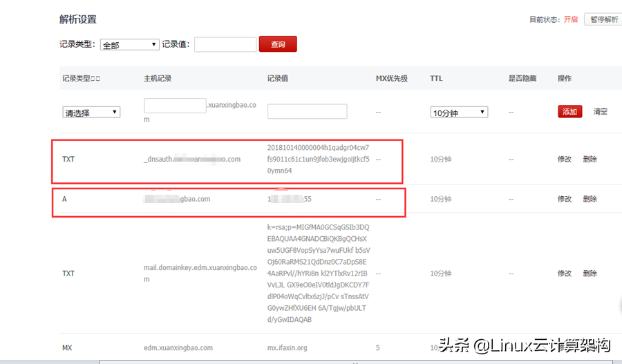Screen dimensions: 622x364
Task: Click the 201810140000004h1qadgr04cw7 TXT value
Action: [318, 159]
